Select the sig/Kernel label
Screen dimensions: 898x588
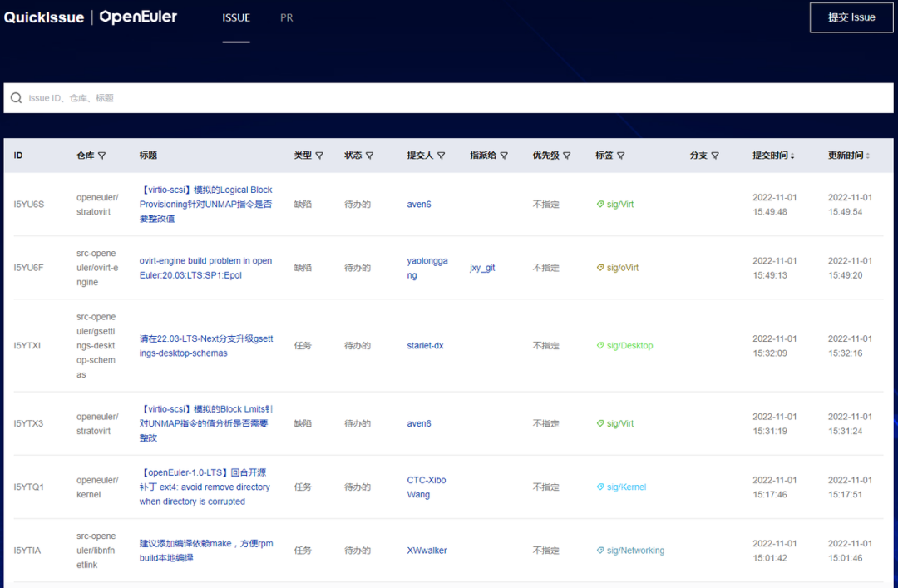pos(627,487)
